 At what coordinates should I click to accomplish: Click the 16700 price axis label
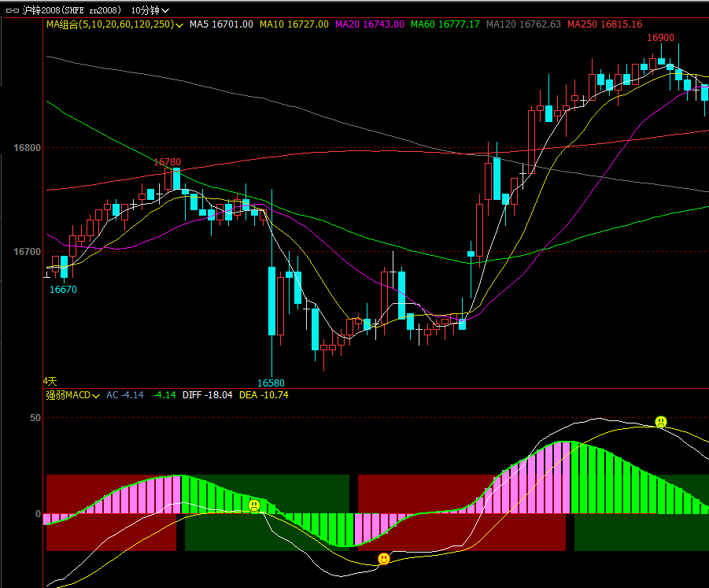click(x=27, y=252)
